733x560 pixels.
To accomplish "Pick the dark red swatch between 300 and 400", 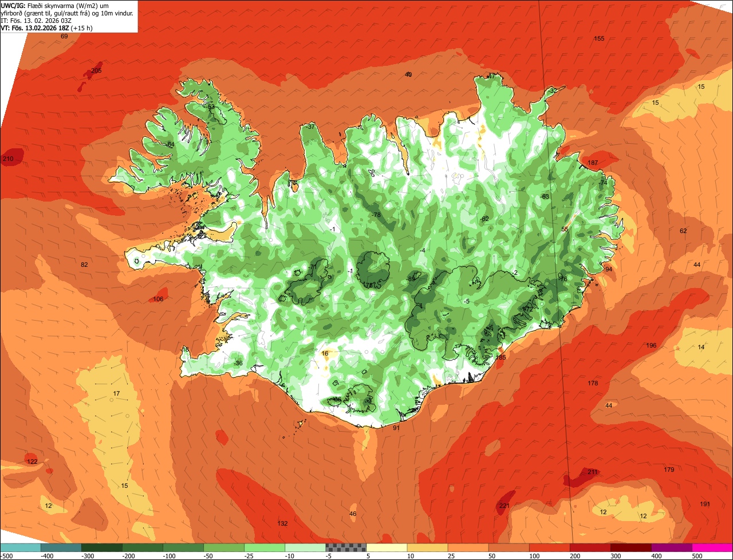I will pos(631,547).
